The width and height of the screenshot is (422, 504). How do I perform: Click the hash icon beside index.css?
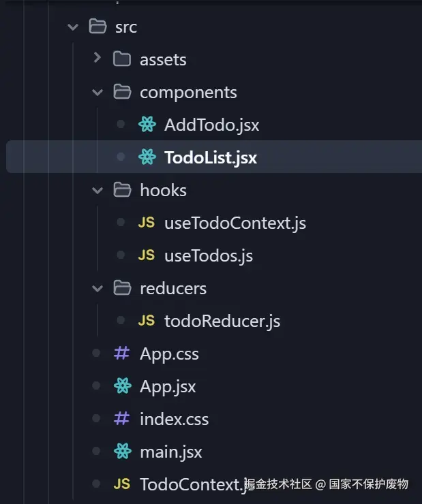(x=122, y=419)
